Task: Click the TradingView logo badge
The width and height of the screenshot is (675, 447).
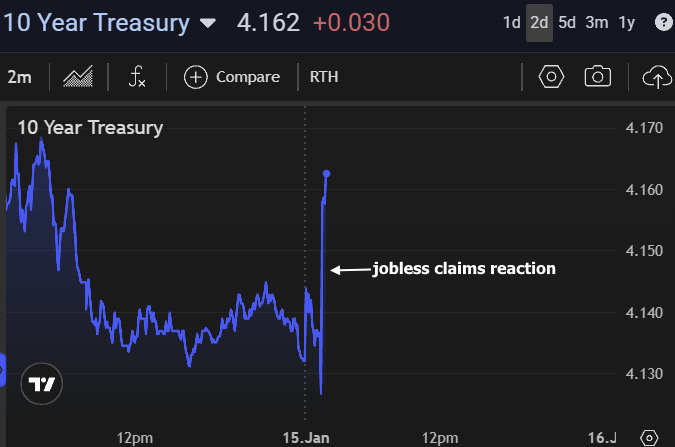Action: (42, 384)
